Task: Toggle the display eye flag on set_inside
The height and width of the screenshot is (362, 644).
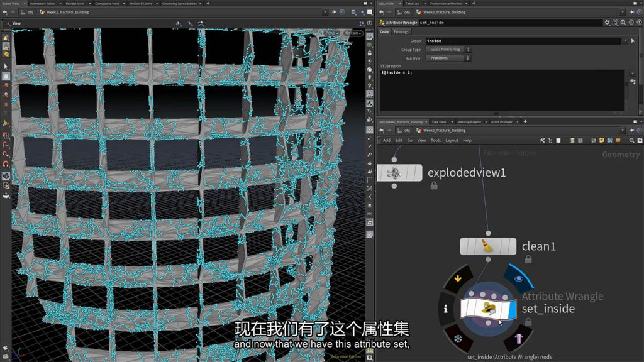Action: coord(518,278)
